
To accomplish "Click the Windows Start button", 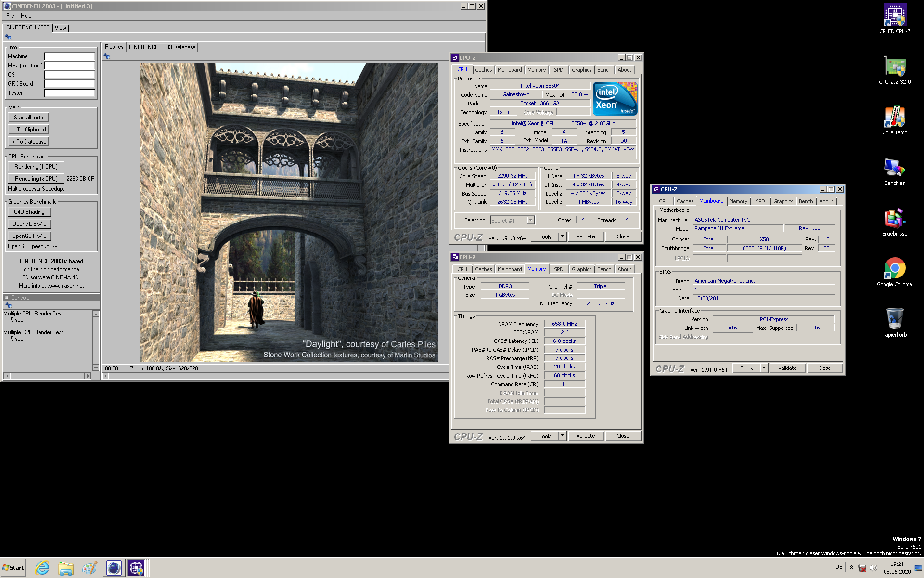I will pos(13,568).
